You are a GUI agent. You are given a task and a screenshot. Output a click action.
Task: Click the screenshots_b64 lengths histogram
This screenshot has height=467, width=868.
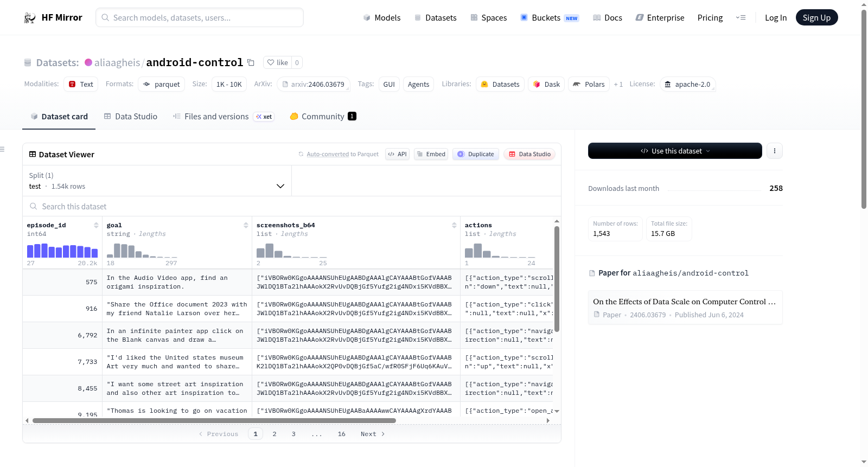click(x=292, y=251)
